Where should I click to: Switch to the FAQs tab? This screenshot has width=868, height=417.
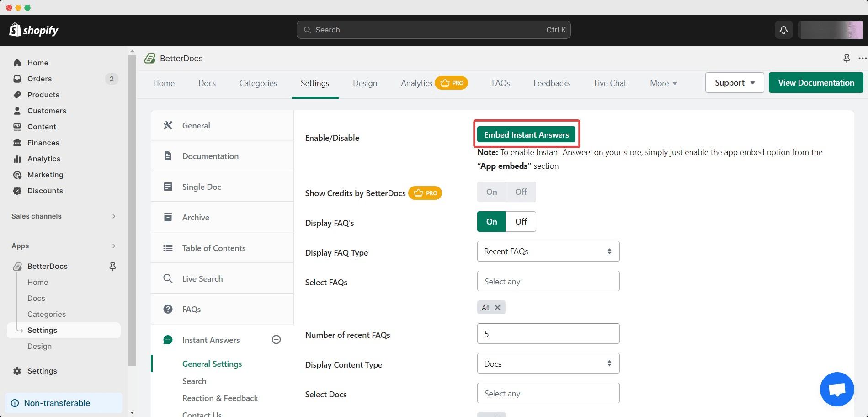(501, 83)
